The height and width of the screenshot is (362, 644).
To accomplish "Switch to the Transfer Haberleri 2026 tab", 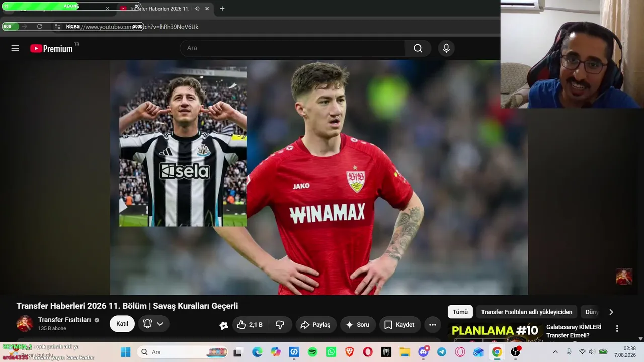I will tap(159, 8).
